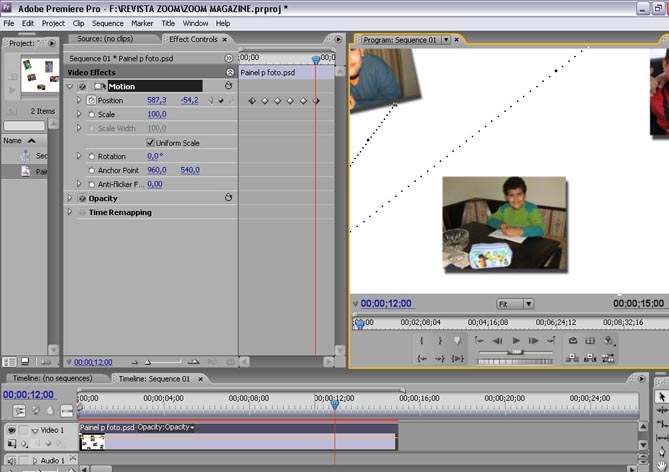Open the Sequence menu
Viewport: 669px width, 472px height.
tap(107, 23)
